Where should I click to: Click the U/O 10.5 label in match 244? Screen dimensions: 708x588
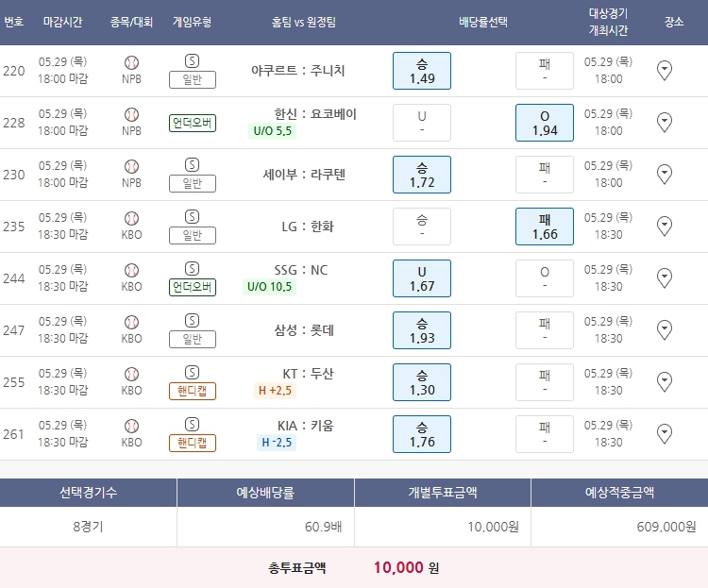tap(270, 287)
